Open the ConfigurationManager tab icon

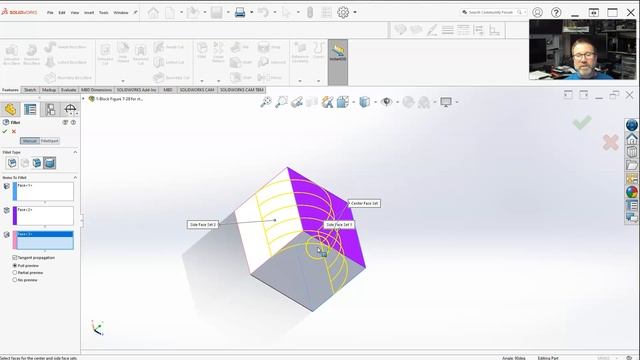(x=51, y=109)
